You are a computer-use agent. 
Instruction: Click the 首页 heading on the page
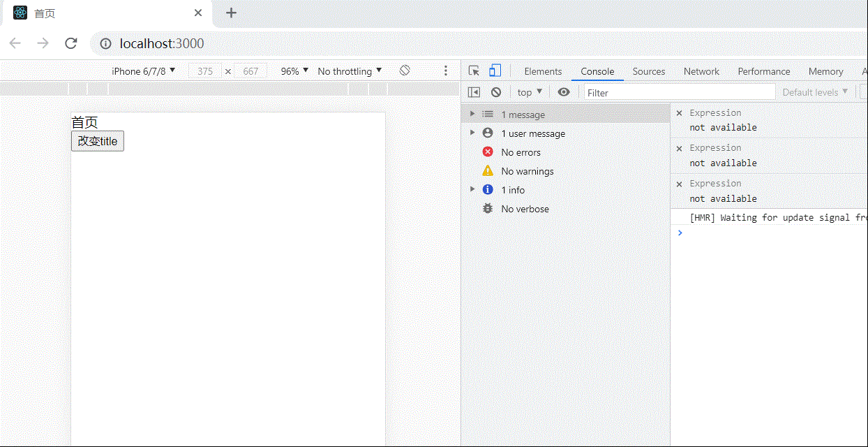pyautogui.click(x=84, y=122)
